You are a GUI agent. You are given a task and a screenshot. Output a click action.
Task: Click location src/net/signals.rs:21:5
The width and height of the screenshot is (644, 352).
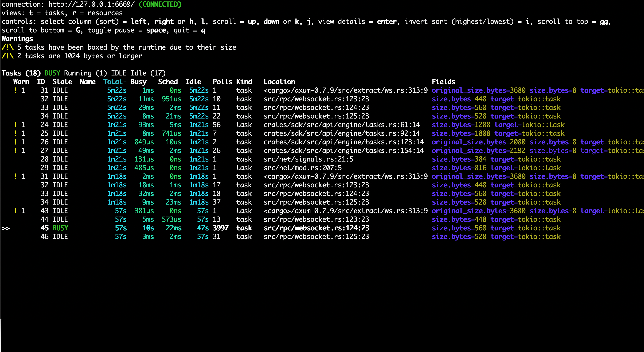308,159
